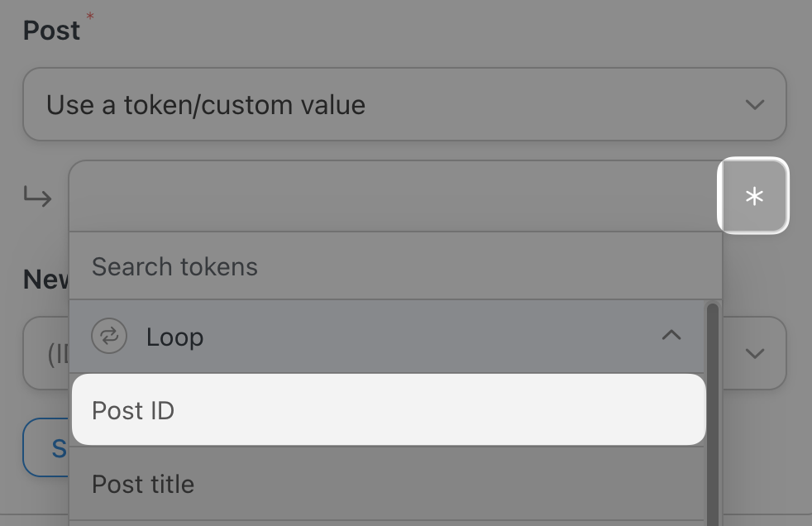This screenshot has height=526, width=812.
Task: Open the Use a token/custom value dropdown
Action: (404, 105)
